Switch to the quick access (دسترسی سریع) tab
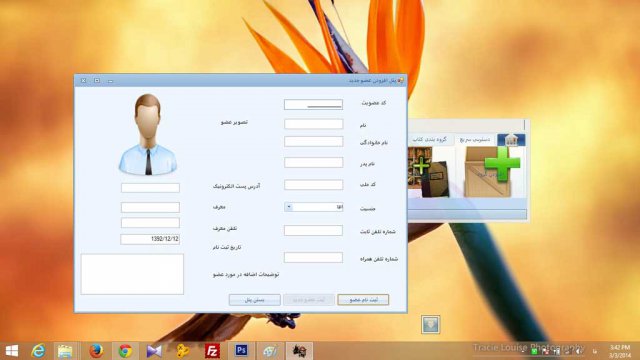The image size is (640, 360). point(475,140)
